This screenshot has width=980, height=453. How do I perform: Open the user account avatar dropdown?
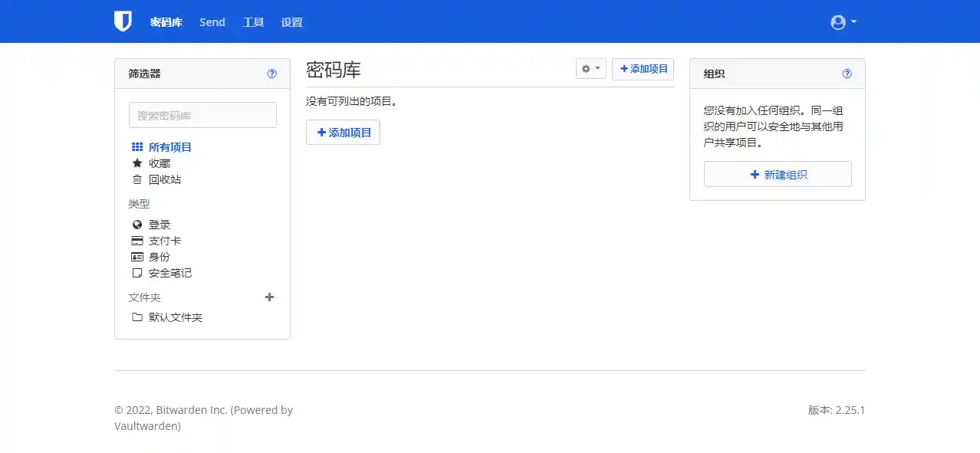pos(843,22)
